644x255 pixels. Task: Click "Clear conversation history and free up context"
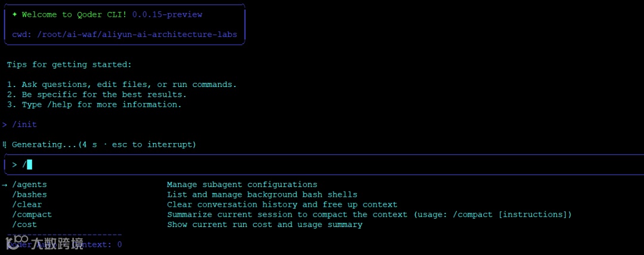[282, 204]
